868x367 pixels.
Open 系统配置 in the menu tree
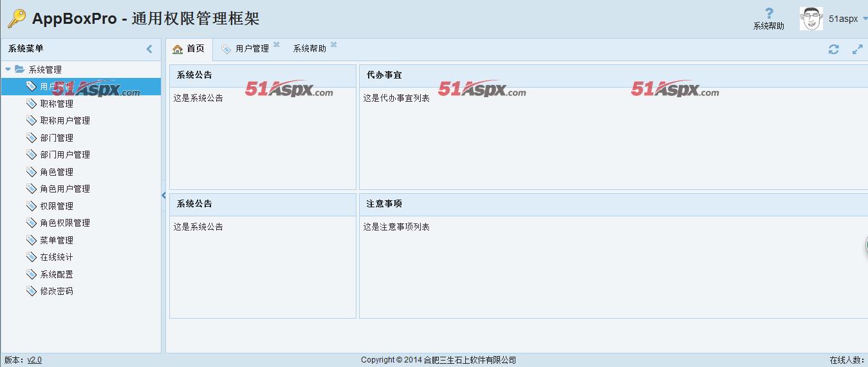[57, 274]
